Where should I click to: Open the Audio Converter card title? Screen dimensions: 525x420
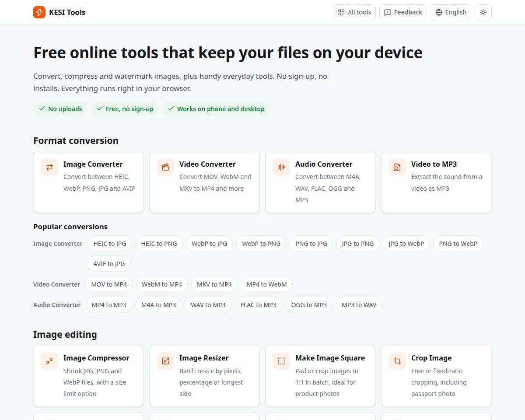[323, 164]
